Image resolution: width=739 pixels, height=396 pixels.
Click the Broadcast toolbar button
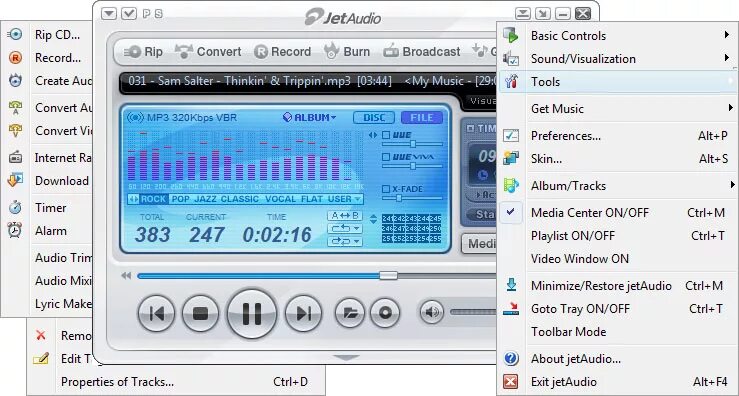point(421,51)
